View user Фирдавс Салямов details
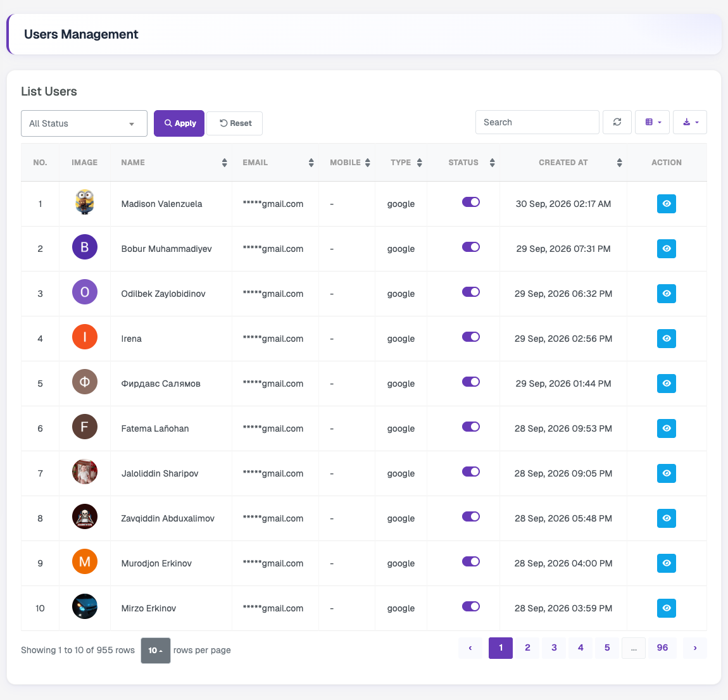728x700 pixels. point(666,384)
